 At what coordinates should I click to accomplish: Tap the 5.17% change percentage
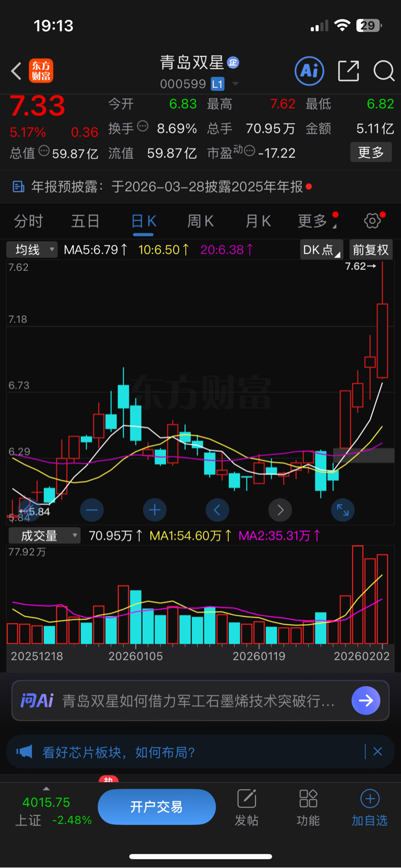(28, 133)
